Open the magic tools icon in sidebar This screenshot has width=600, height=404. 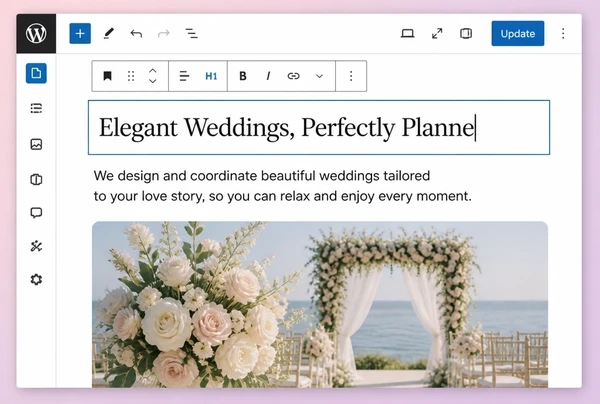coord(36,246)
